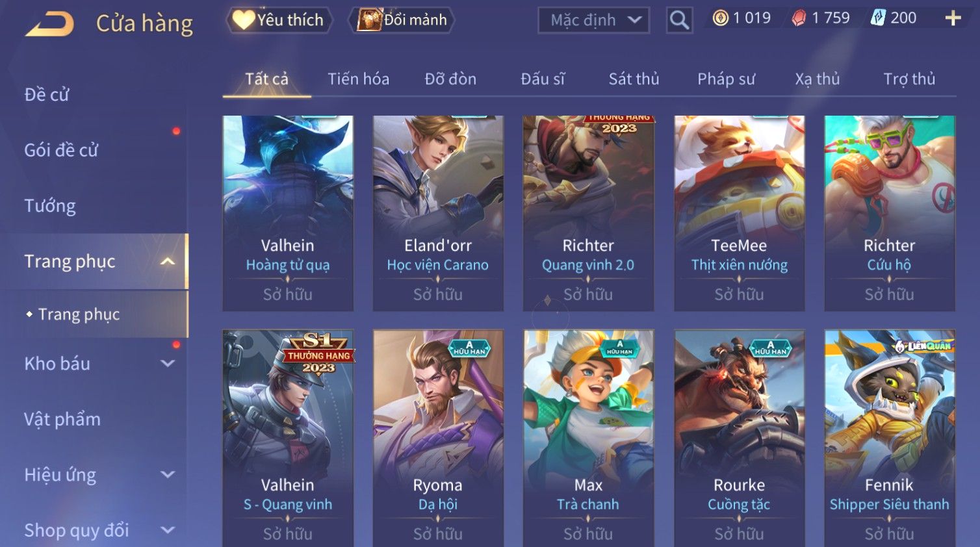Image resolution: width=980 pixels, height=547 pixels.
Task: Open the Mặc định sort dropdown
Action: coord(593,20)
